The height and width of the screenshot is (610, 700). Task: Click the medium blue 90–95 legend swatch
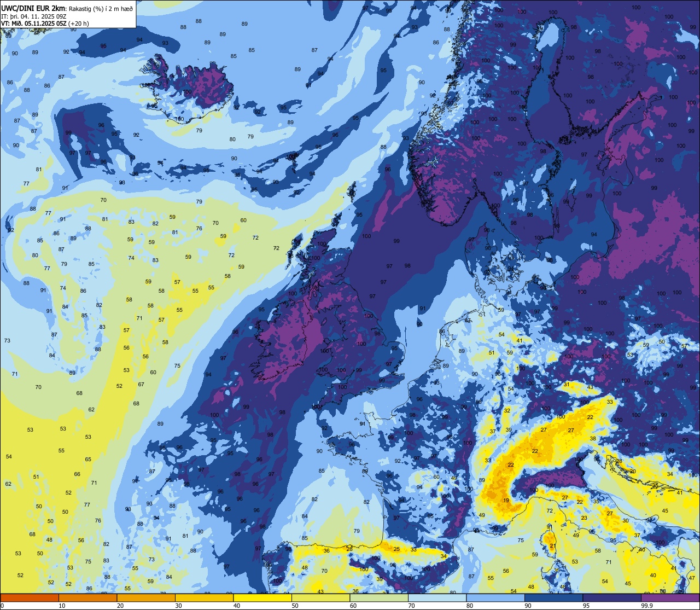[553, 597]
